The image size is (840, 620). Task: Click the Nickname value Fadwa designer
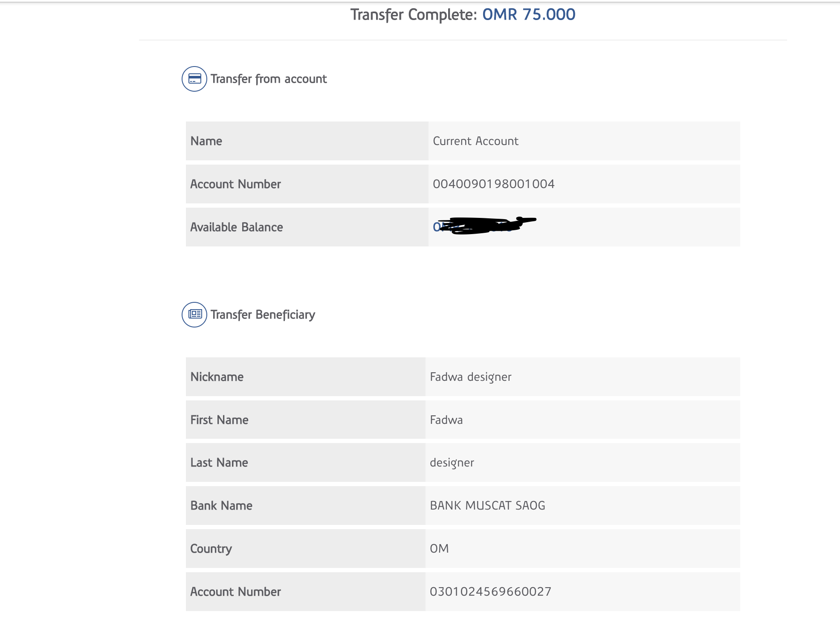pos(470,377)
